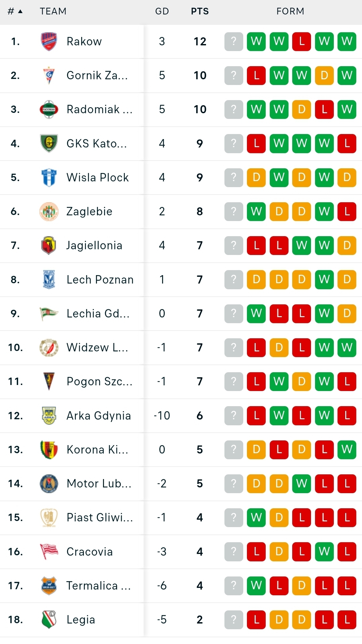Click the Pogon Szczecin crest icon
Viewport: 362px width, 644px height.
(49, 381)
